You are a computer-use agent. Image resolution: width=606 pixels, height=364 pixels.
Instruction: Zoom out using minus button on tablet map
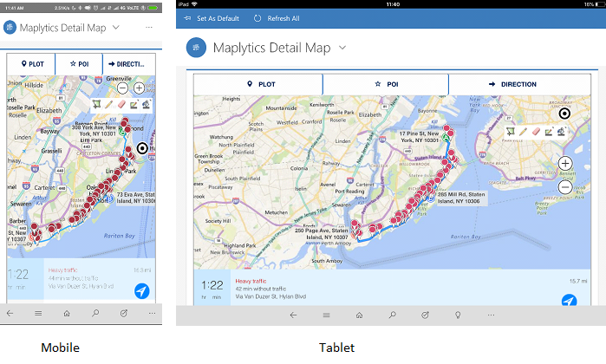click(x=565, y=187)
